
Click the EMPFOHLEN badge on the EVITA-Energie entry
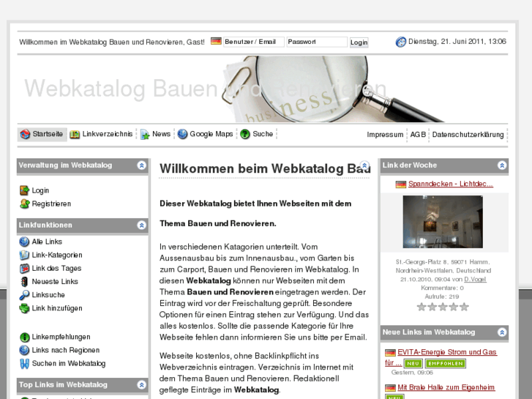point(445,363)
